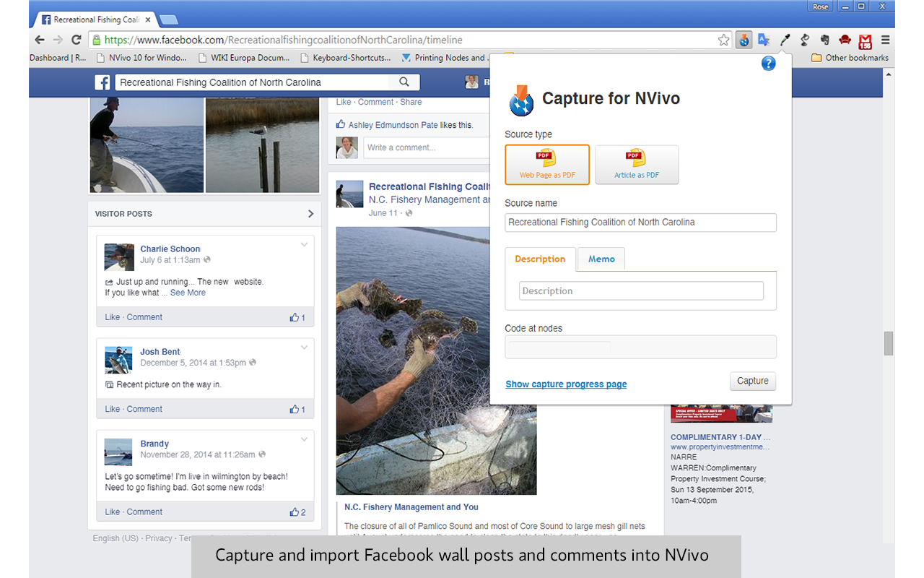
Task: Open Show capture progress page link
Action: coord(566,384)
